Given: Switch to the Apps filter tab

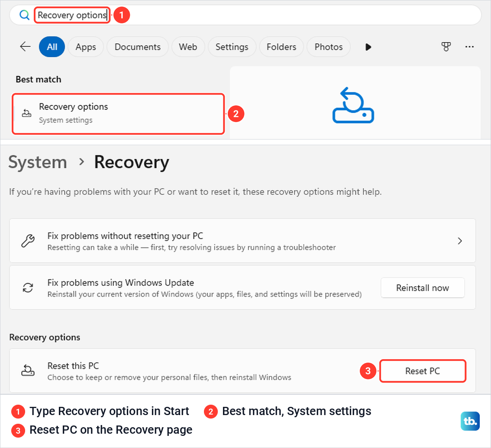Looking at the screenshot, I should point(85,47).
